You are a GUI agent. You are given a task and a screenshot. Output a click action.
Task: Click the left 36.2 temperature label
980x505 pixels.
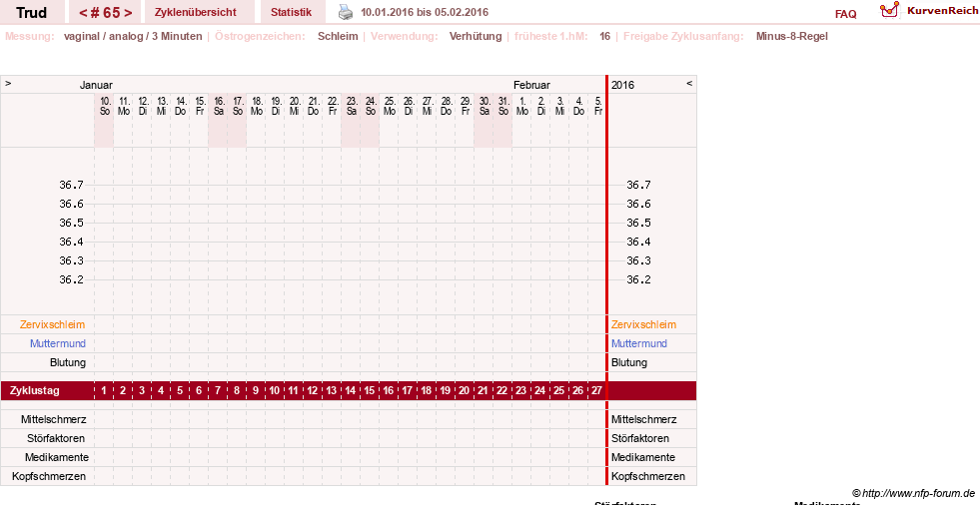point(71,279)
